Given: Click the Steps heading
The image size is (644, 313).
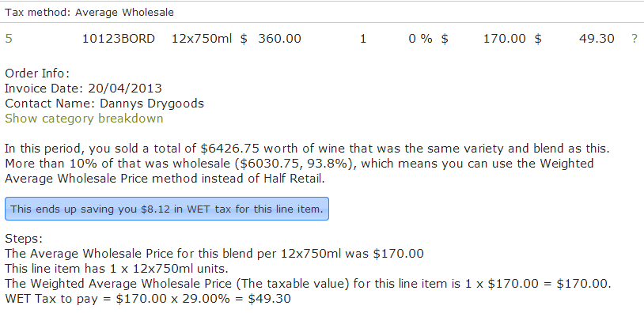Looking at the screenshot, I should (24, 239).
